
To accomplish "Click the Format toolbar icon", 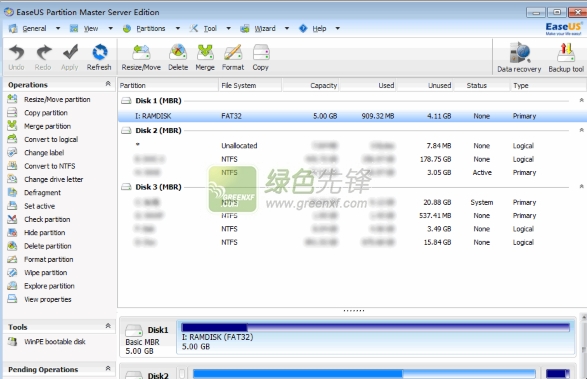I will 233,57.
